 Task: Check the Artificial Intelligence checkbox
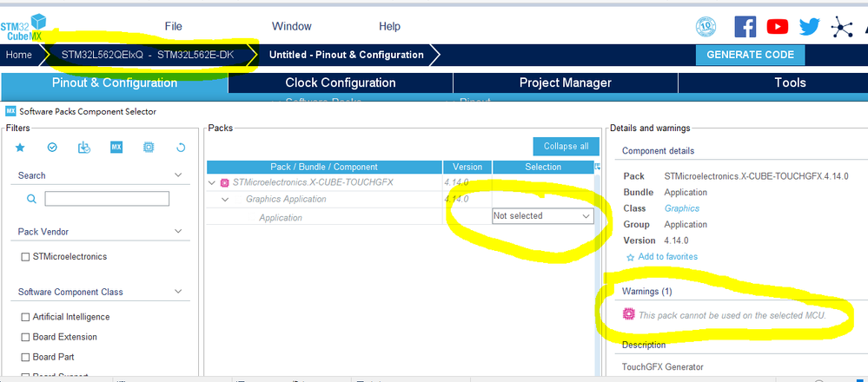click(x=25, y=317)
